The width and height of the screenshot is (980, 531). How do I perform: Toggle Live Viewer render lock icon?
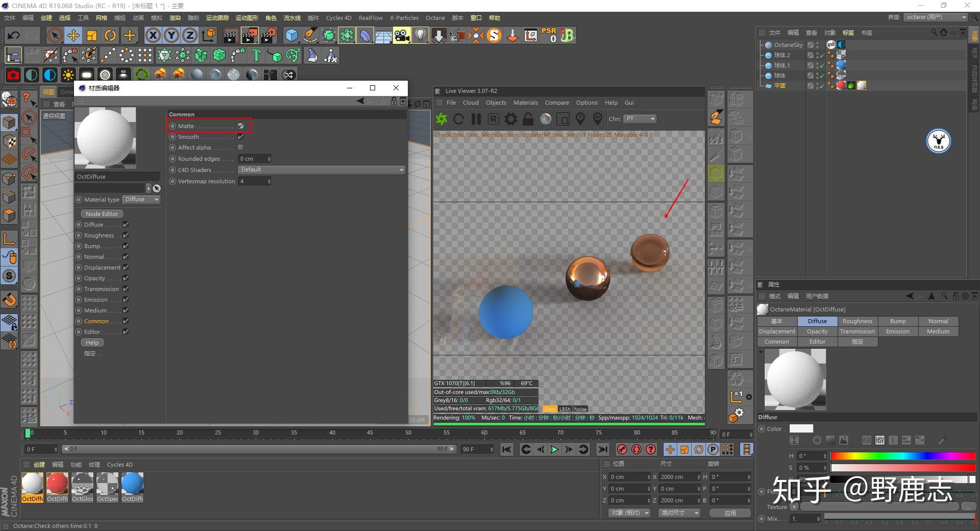click(528, 119)
